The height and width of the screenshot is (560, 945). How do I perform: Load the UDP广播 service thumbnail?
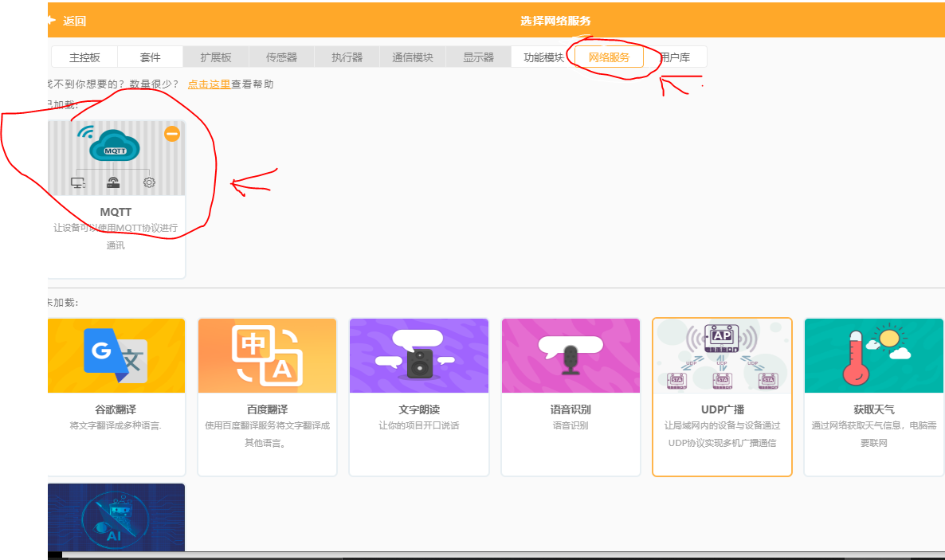coord(722,355)
